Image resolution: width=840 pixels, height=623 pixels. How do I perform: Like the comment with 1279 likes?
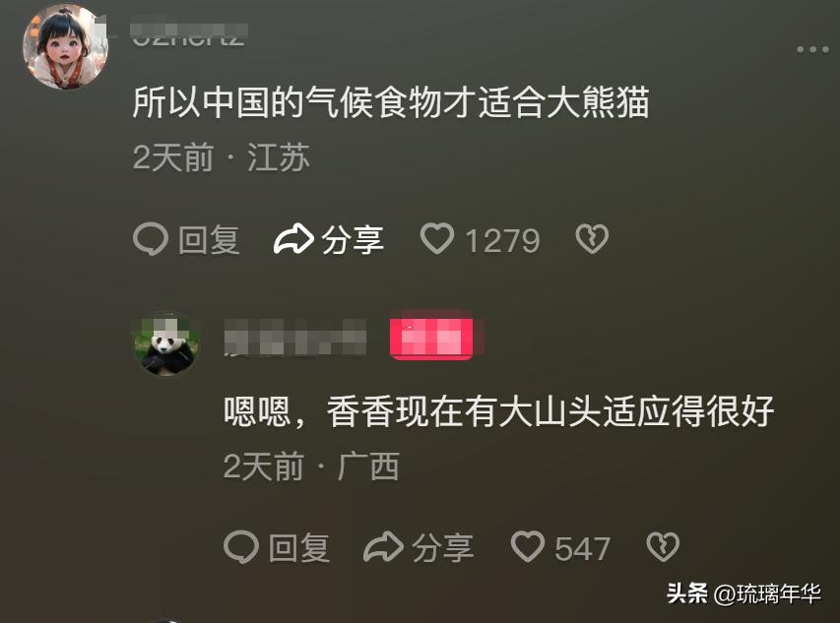point(437,239)
